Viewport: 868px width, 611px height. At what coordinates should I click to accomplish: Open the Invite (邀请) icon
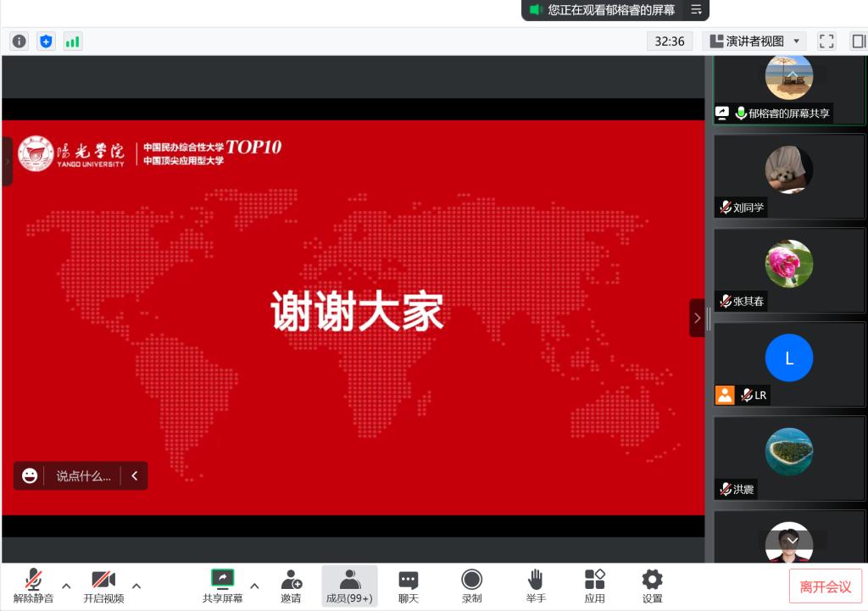pos(291,586)
